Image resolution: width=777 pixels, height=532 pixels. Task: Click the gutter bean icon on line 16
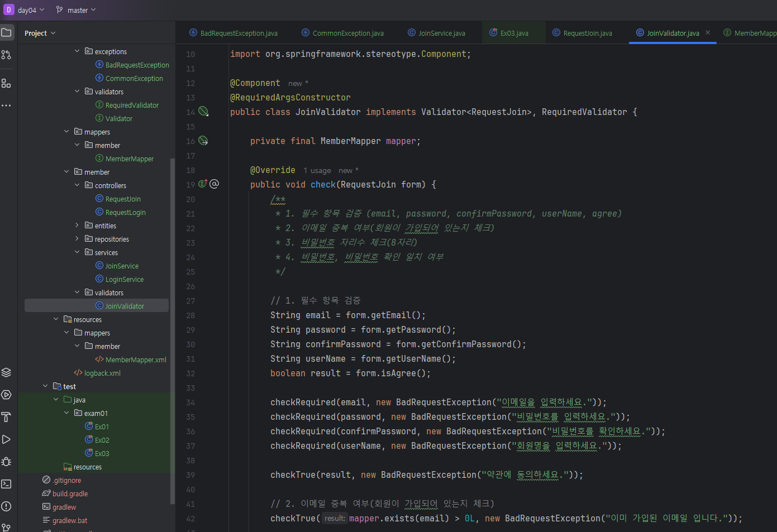point(203,141)
